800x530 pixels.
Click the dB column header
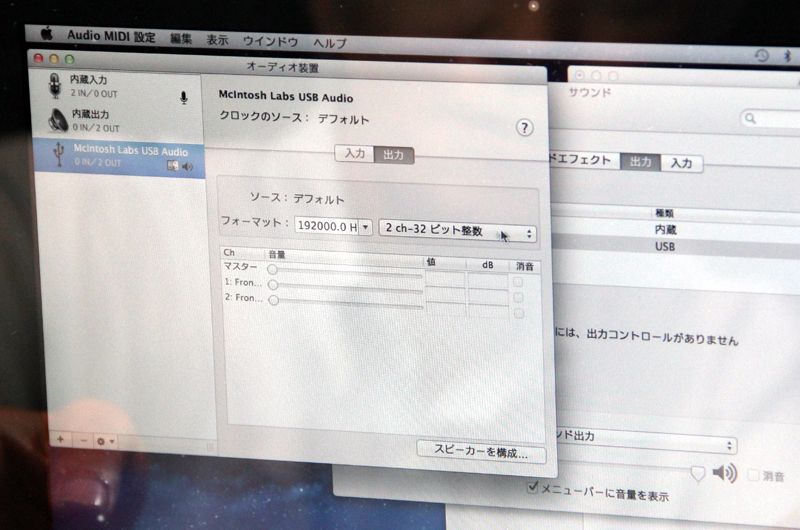[x=488, y=265]
